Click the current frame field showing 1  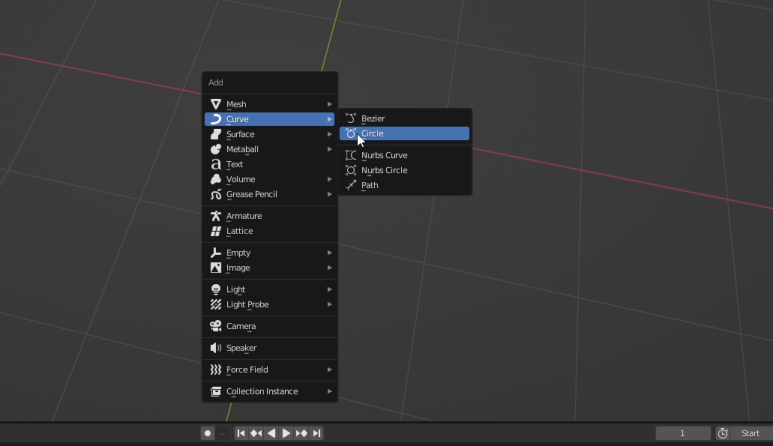point(683,433)
